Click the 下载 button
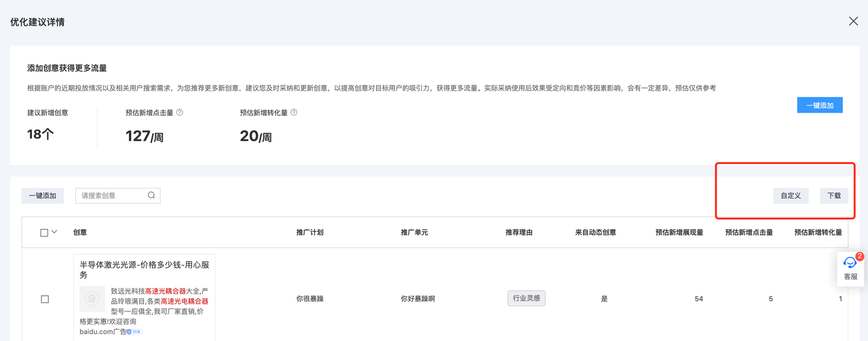This screenshot has width=868, height=341. (834, 196)
